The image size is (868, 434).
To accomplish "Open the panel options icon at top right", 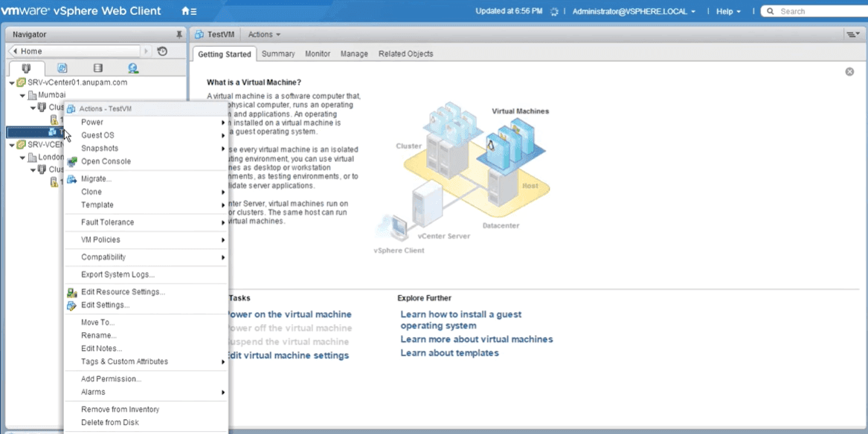I will [x=852, y=34].
